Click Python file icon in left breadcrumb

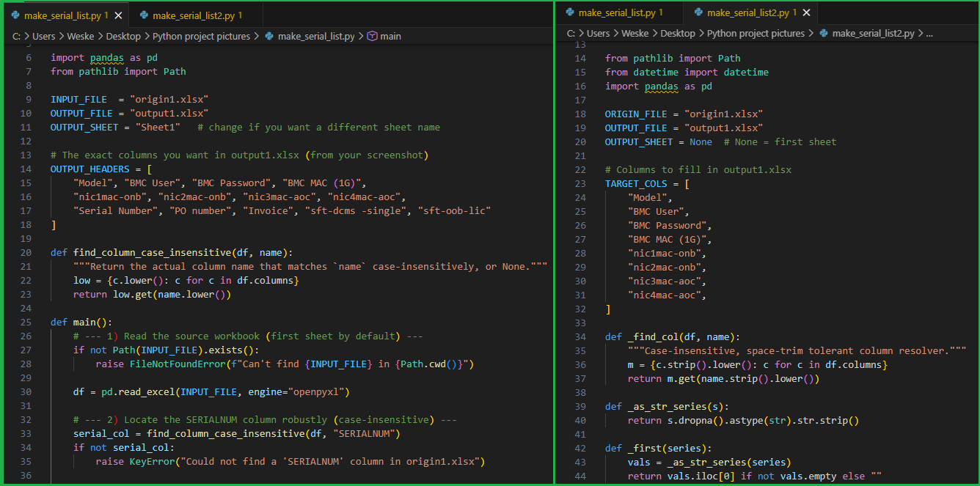269,36
